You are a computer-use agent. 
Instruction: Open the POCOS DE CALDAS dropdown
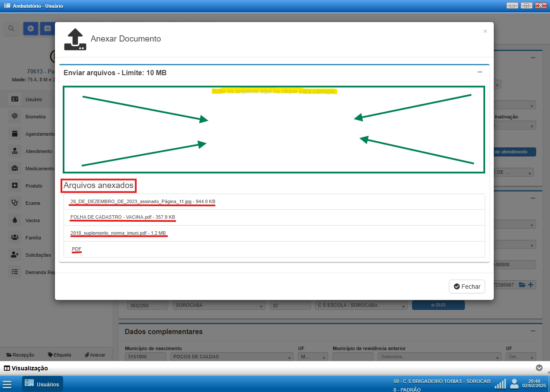[233, 357]
